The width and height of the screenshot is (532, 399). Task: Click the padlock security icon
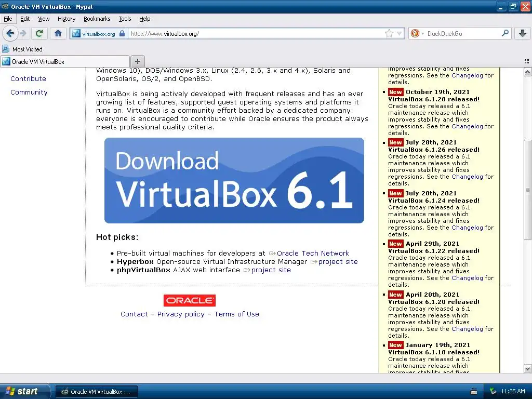pyautogui.click(x=122, y=33)
